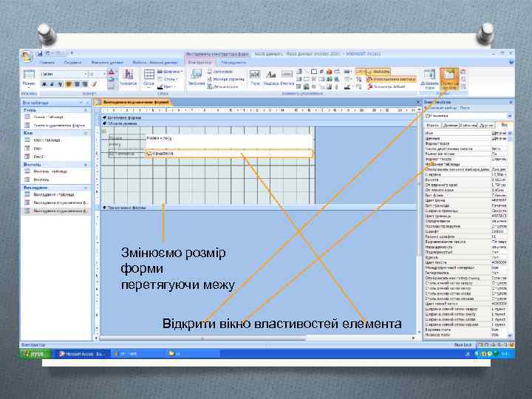Click the Заголовок формы section bar
Image resolution: width=532 pixels, height=399 pixels.
pos(259,117)
